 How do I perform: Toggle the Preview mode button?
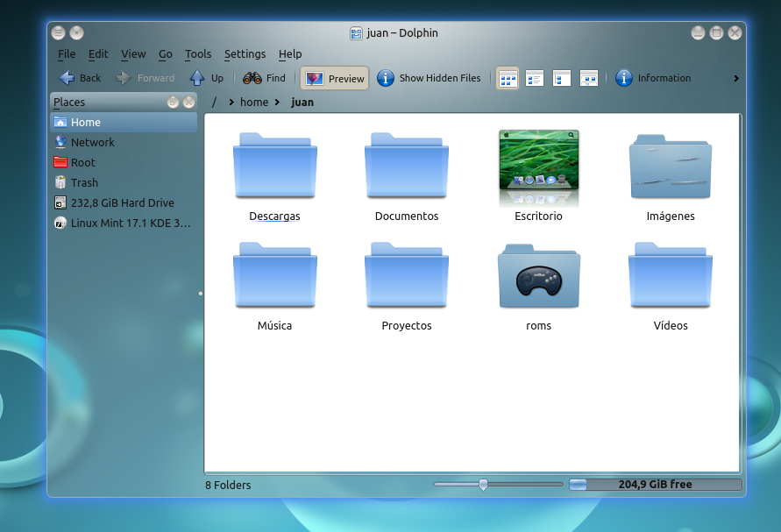point(335,78)
